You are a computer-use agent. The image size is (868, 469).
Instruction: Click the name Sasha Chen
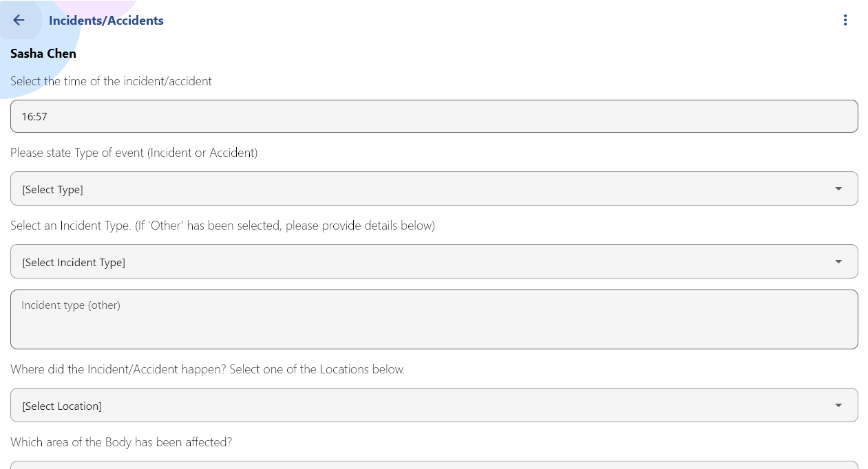point(43,54)
